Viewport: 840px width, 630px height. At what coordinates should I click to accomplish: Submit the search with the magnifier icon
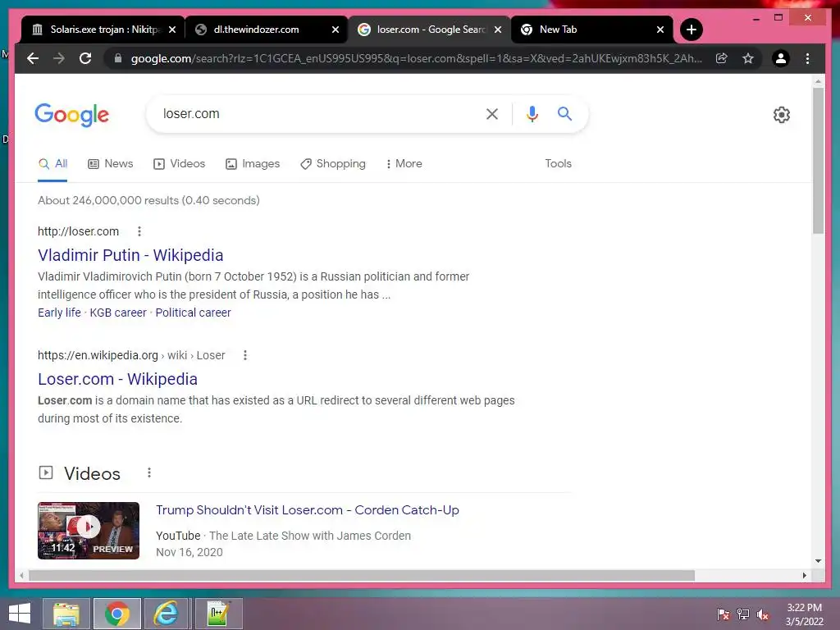click(564, 113)
